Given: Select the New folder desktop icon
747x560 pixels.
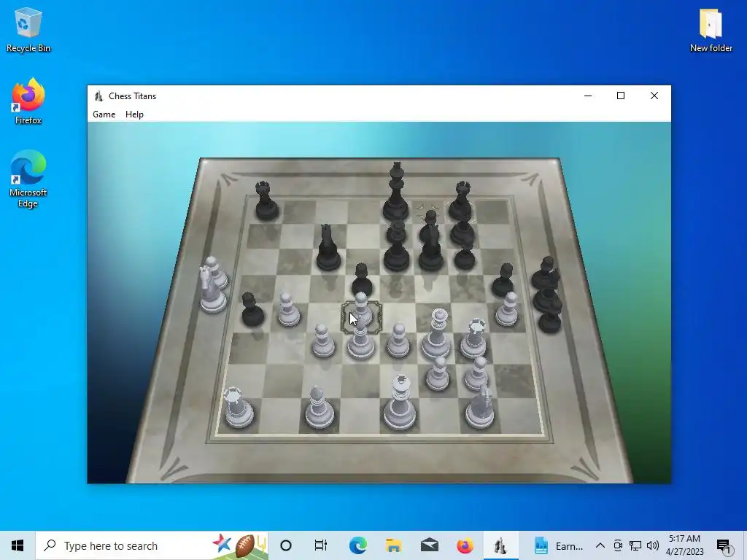Looking at the screenshot, I should point(711,30).
